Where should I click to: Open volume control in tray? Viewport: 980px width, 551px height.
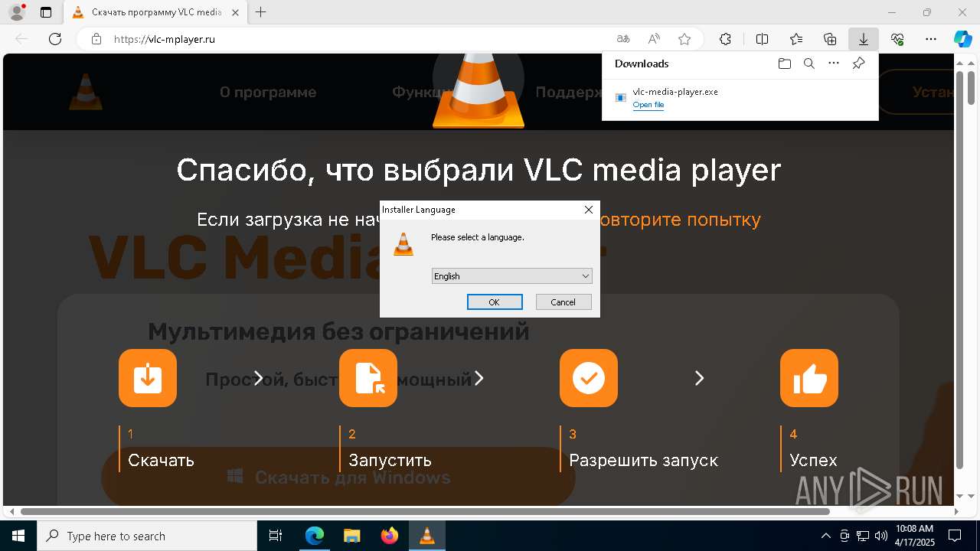(x=881, y=536)
